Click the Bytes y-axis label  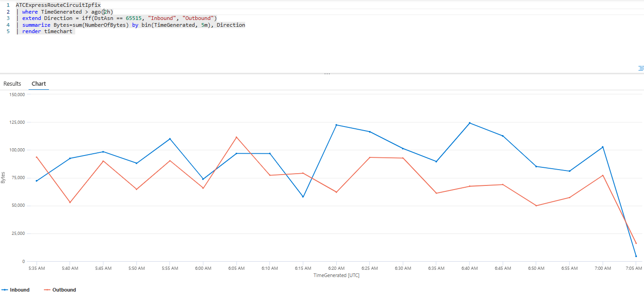4,177
